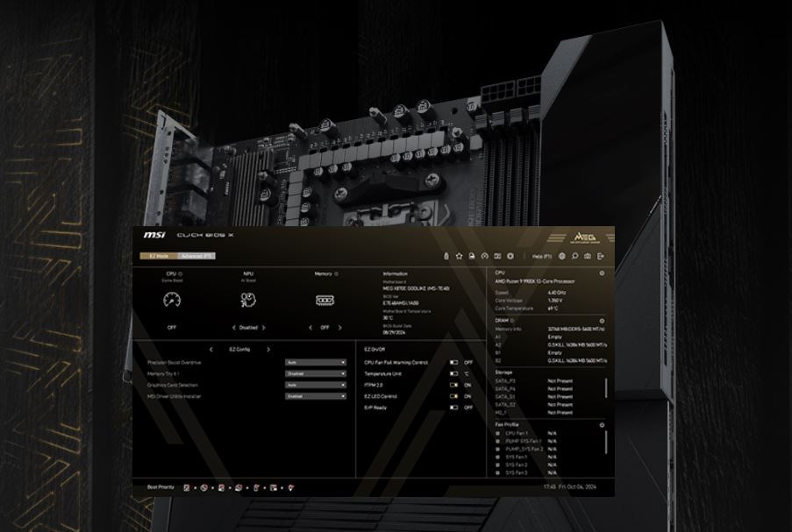Take a screenshot with the camera icon
Image resolution: width=792 pixels, height=532 pixels.
point(588,256)
